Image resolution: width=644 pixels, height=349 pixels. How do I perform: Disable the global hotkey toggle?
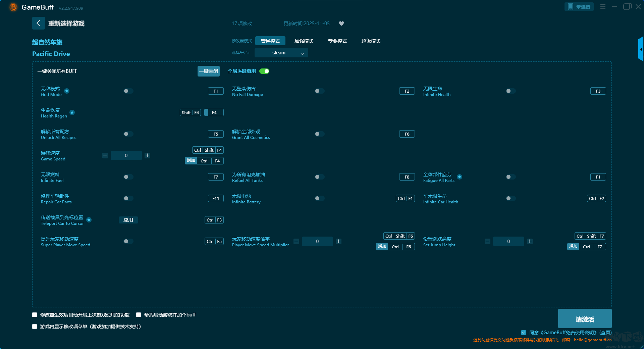click(x=264, y=71)
